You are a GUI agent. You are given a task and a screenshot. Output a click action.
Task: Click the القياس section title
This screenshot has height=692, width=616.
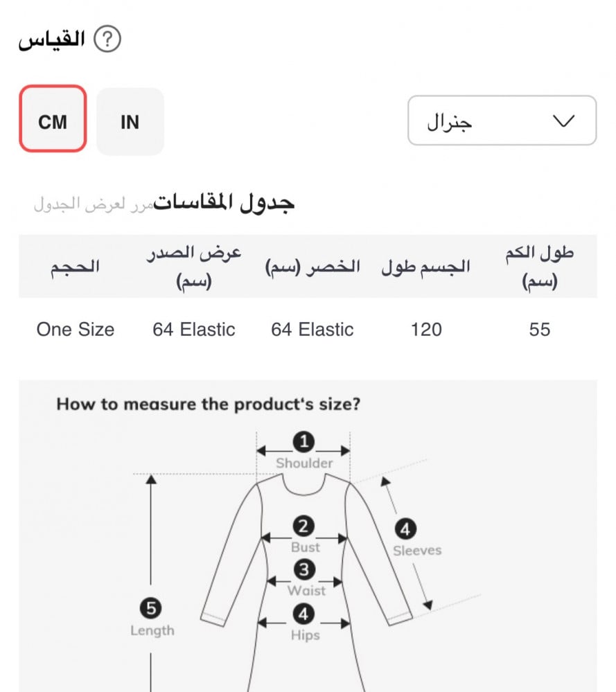tap(52, 39)
